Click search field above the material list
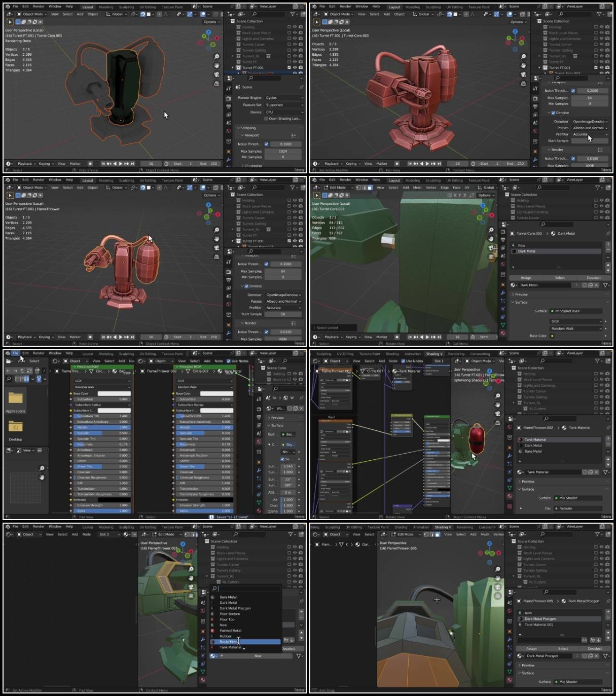 (x=245, y=589)
